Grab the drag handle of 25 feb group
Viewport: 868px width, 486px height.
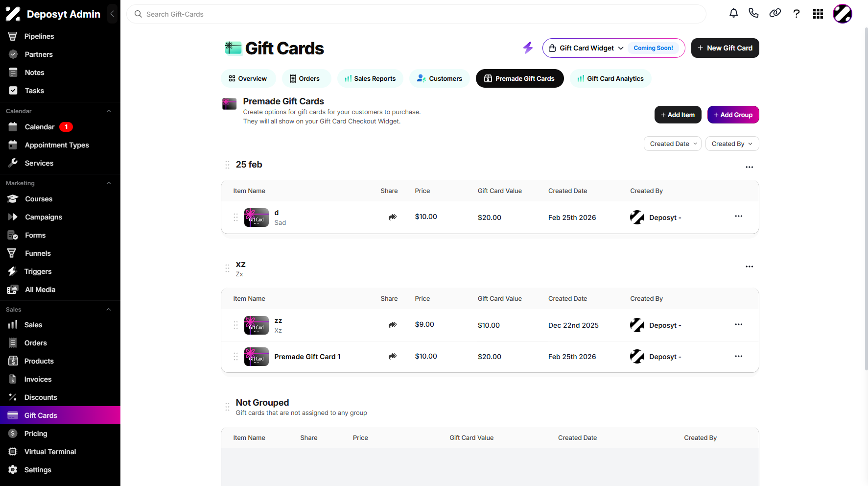[x=227, y=165]
